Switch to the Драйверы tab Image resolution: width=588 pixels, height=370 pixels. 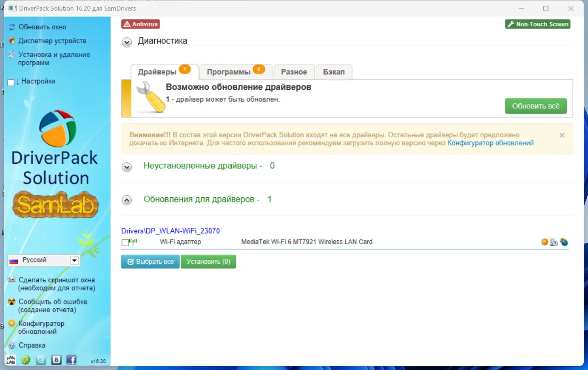[x=164, y=72]
